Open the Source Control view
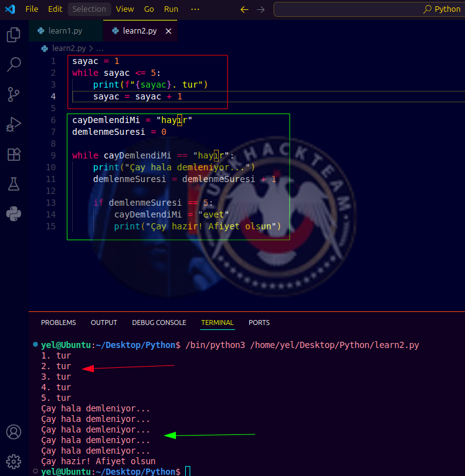465x476 pixels. coord(14,94)
